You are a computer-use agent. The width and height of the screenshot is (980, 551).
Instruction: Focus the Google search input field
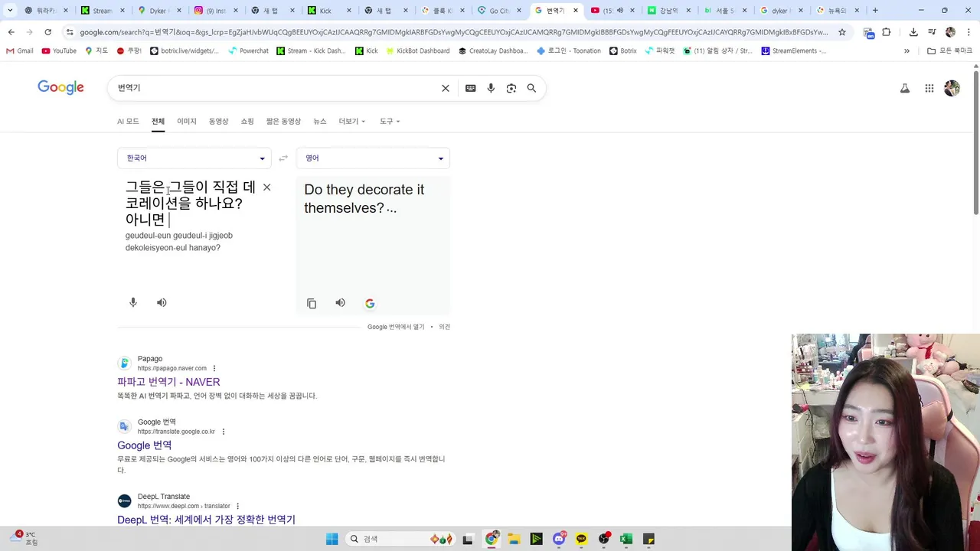[276, 88]
